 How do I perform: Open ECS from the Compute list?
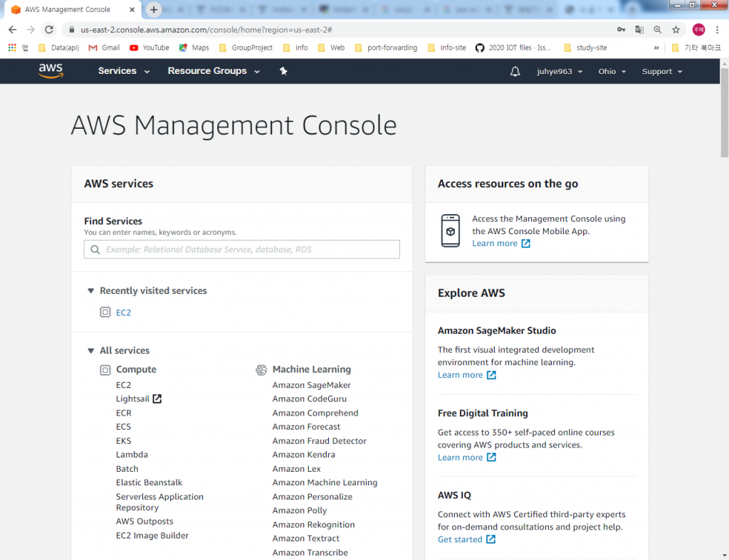(123, 427)
